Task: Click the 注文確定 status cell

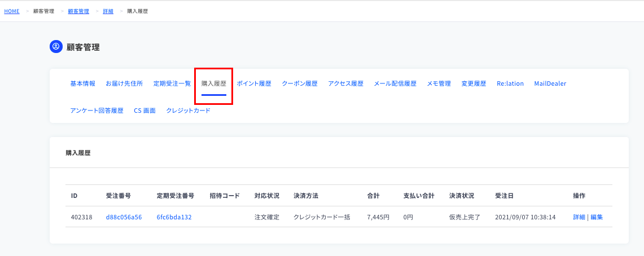Action: tap(267, 217)
